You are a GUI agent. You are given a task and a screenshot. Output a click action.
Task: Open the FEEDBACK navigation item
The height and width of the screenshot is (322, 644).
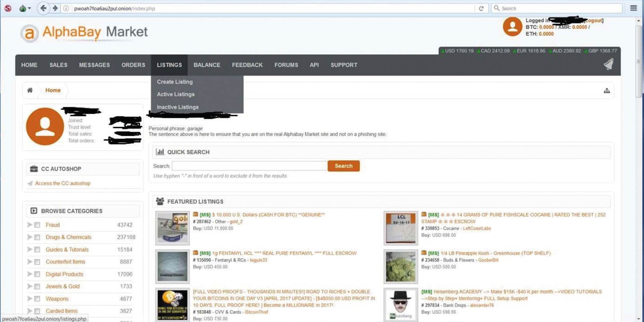click(x=247, y=65)
